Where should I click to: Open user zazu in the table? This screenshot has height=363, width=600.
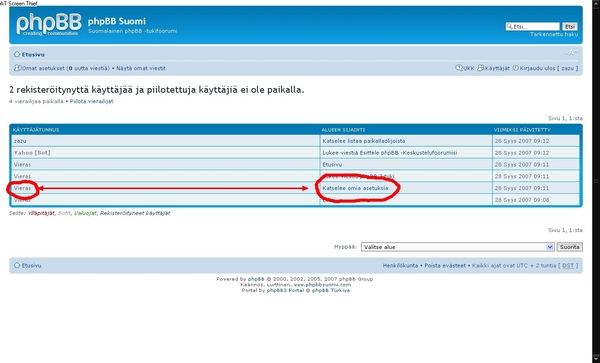point(20,141)
